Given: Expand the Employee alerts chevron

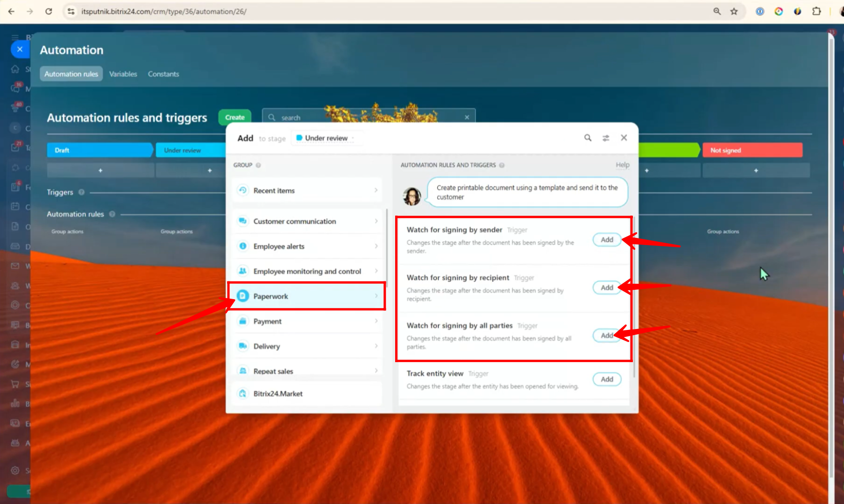Looking at the screenshot, I should click(x=376, y=246).
